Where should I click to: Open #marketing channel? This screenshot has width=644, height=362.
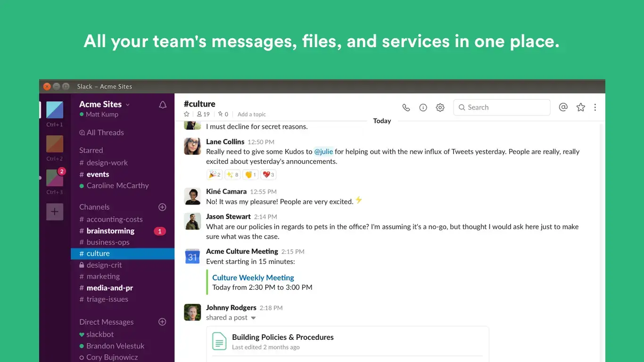pos(99,276)
